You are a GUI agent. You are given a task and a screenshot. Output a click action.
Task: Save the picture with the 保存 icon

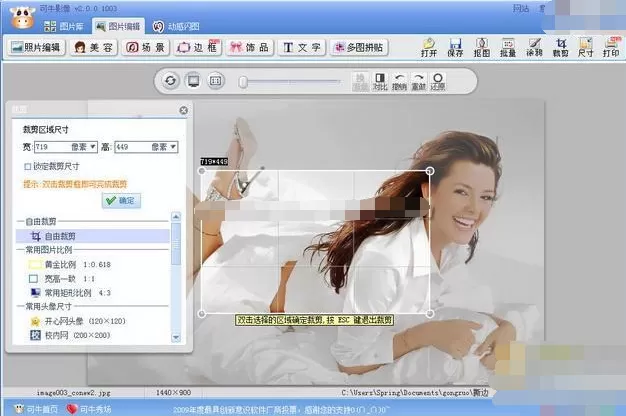click(455, 48)
